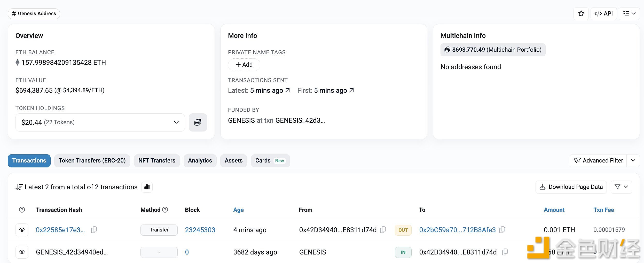The width and height of the screenshot is (644, 263).
Task: Click the question mark icon in table header
Action: click(x=22, y=210)
